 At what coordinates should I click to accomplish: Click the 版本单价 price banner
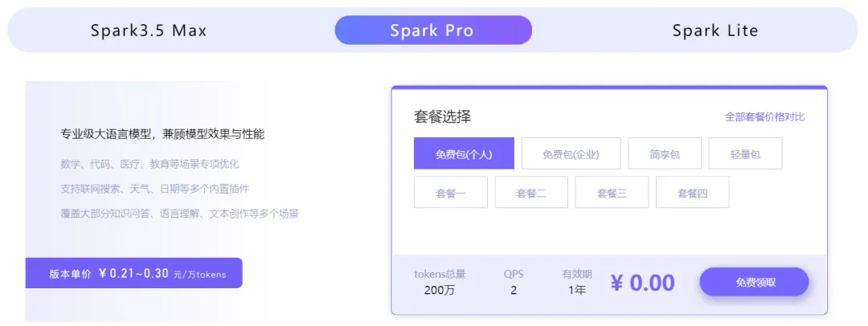(134, 274)
